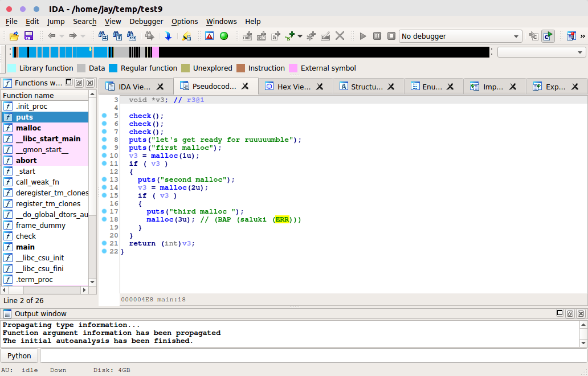Image resolution: width=588 pixels, height=376 pixels.
Task: Jump forward with the right arrow icon
Action: pyautogui.click(x=73, y=36)
